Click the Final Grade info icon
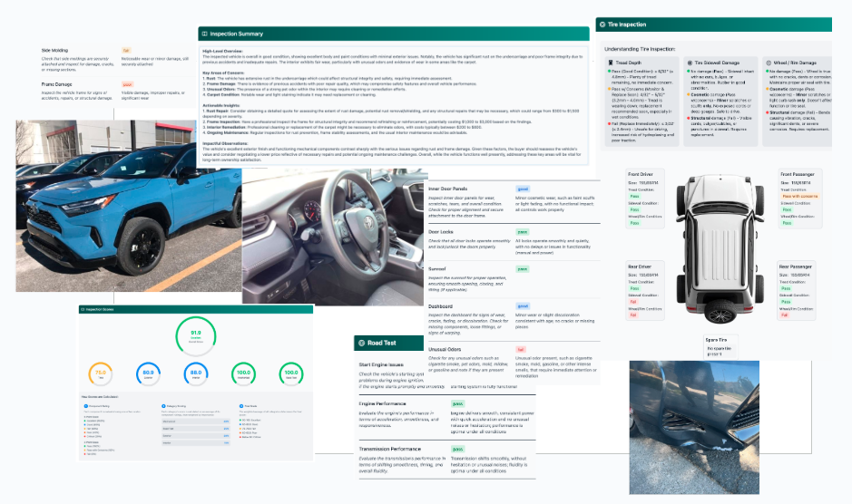852x504 pixels. click(241, 406)
